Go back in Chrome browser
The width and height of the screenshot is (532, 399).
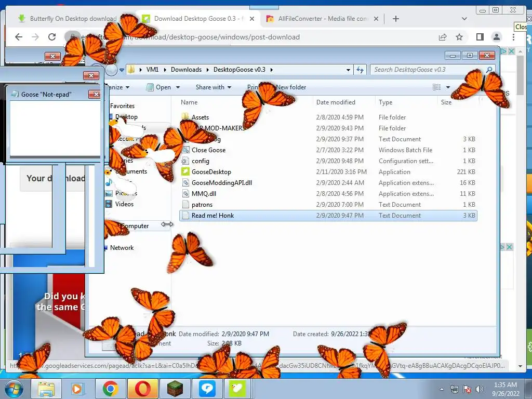point(19,37)
